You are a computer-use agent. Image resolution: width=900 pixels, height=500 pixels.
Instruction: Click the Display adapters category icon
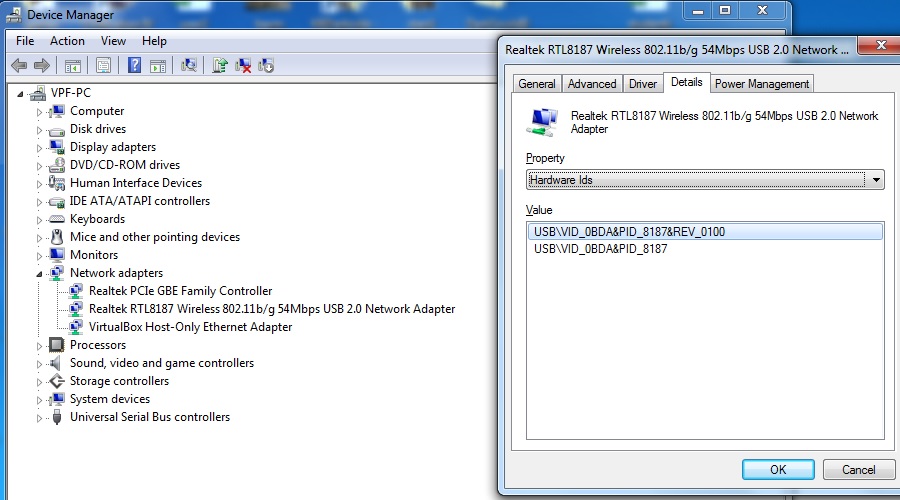tap(57, 147)
